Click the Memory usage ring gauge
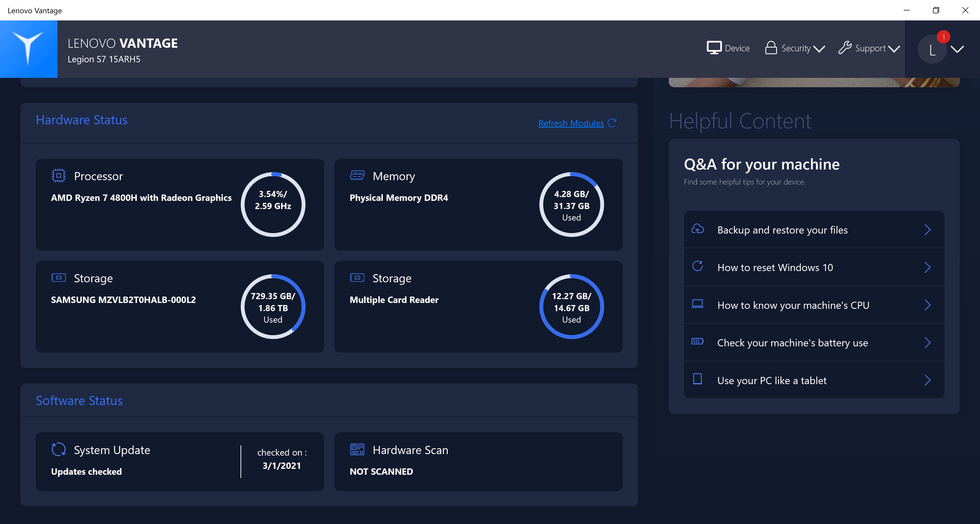 click(571, 205)
